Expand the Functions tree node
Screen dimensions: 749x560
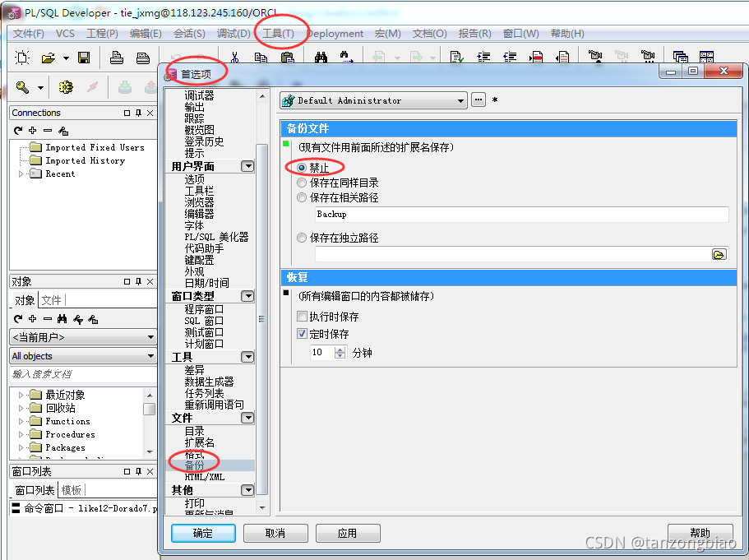tap(21, 421)
